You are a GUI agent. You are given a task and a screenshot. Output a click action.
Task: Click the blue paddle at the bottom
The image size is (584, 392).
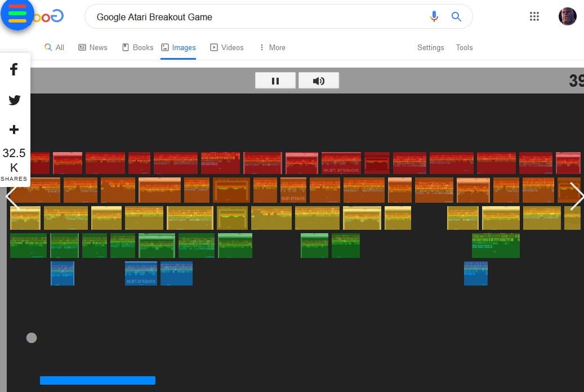(x=97, y=380)
